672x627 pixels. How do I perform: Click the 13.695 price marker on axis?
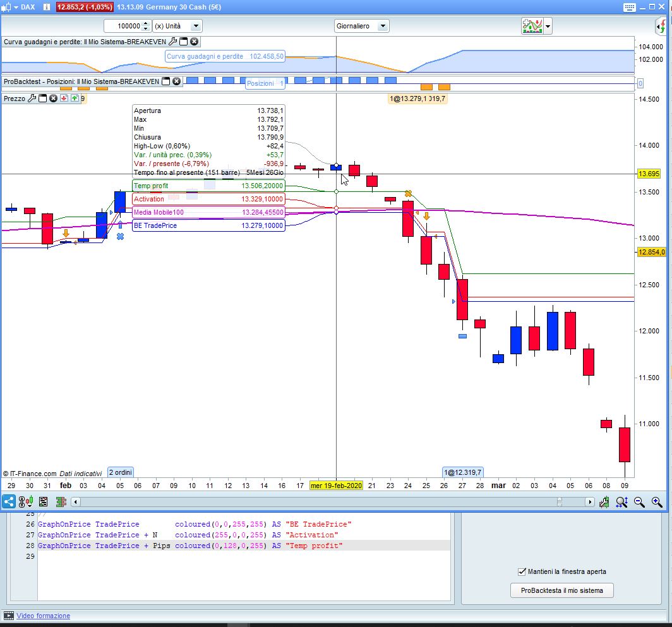click(649, 174)
